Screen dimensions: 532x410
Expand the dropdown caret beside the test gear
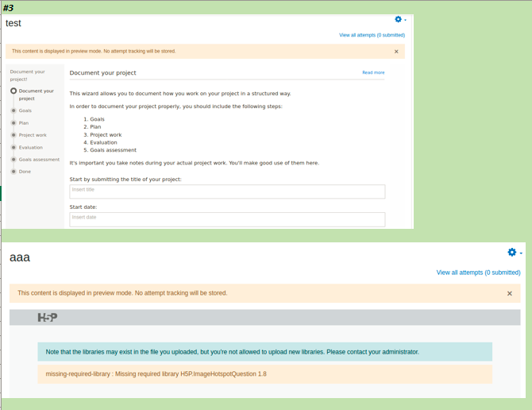405,20
